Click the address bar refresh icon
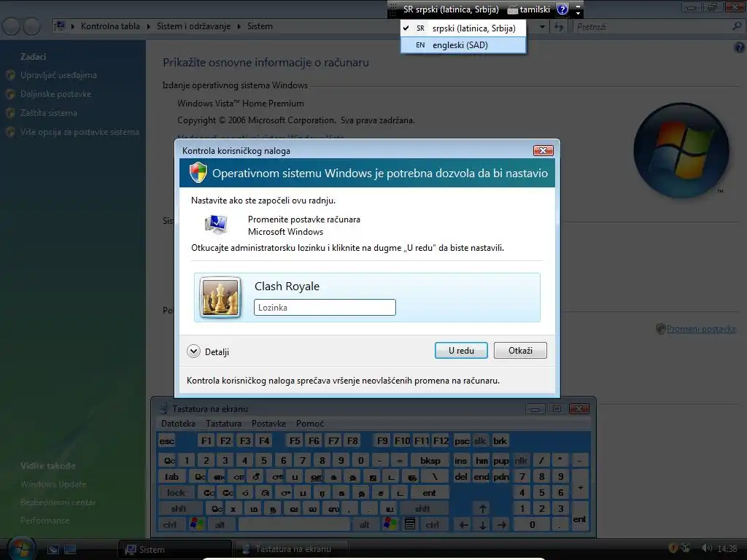 [x=558, y=27]
